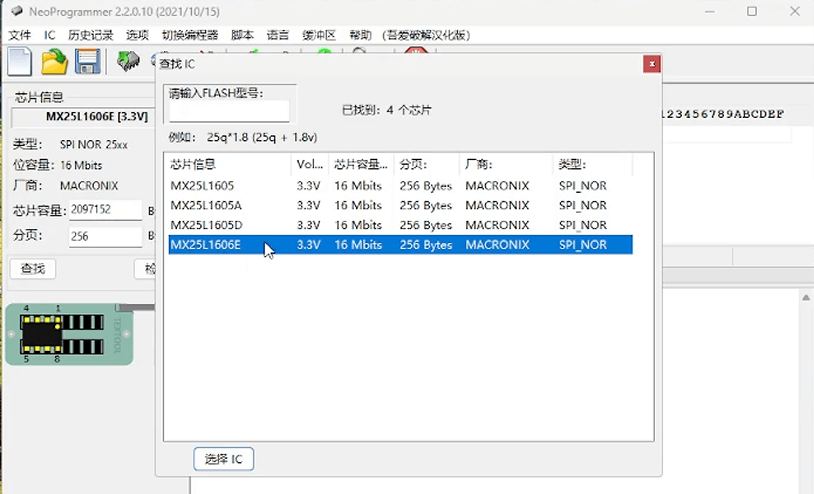
Task: Open the 帮助 menu
Action: (x=360, y=35)
